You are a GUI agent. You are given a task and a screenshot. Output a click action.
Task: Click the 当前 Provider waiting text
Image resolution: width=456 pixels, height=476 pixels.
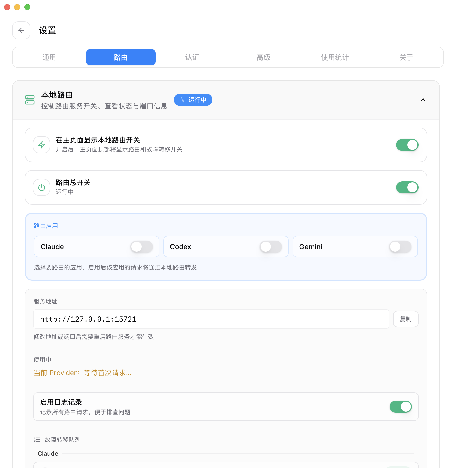pos(83,373)
